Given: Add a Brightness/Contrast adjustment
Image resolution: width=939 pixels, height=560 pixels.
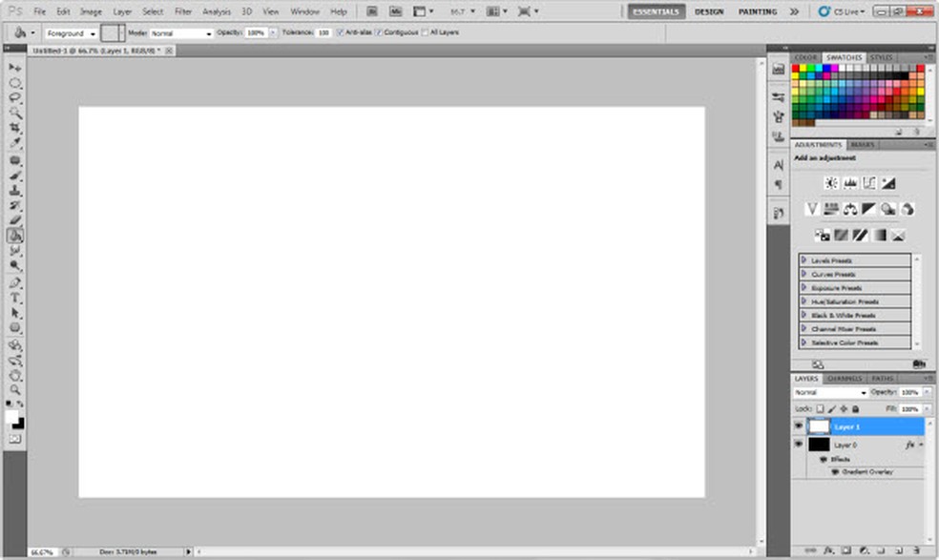Looking at the screenshot, I should [831, 182].
